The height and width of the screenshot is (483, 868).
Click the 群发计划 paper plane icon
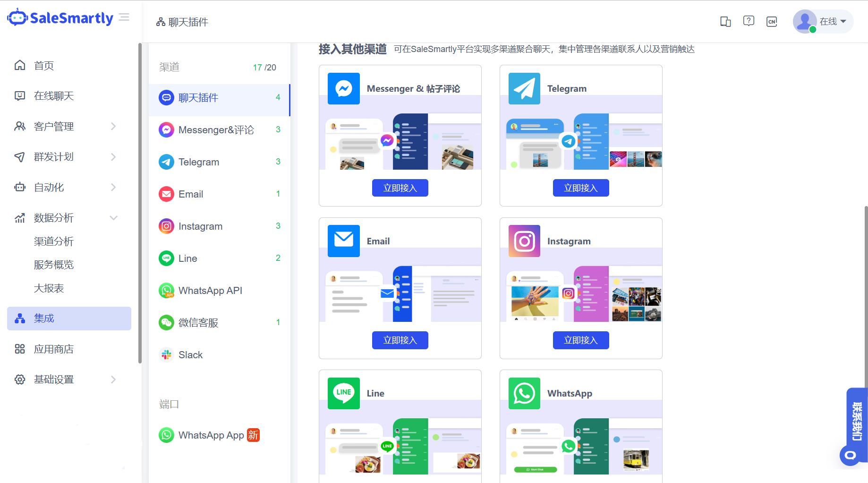click(20, 157)
